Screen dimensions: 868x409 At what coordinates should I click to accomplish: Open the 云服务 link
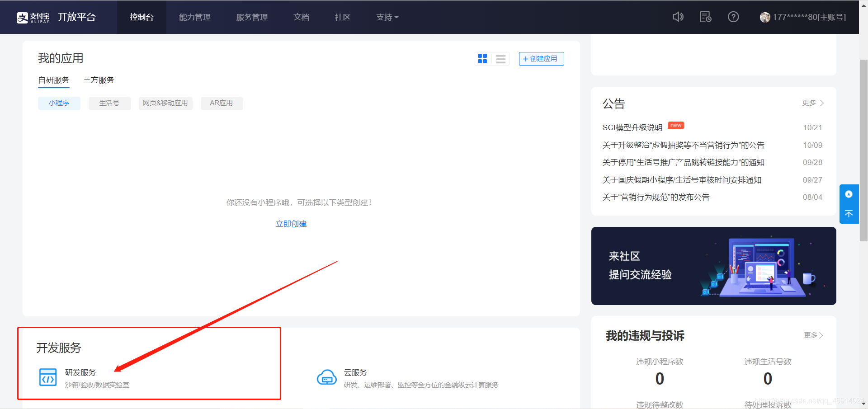coord(355,372)
